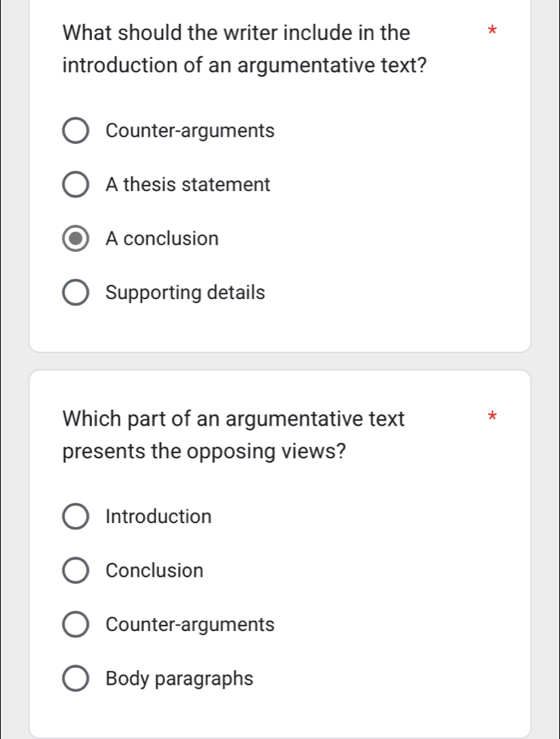560x739 pixels.
Task: Click the introduction question title text
Action: click(243, 50)
